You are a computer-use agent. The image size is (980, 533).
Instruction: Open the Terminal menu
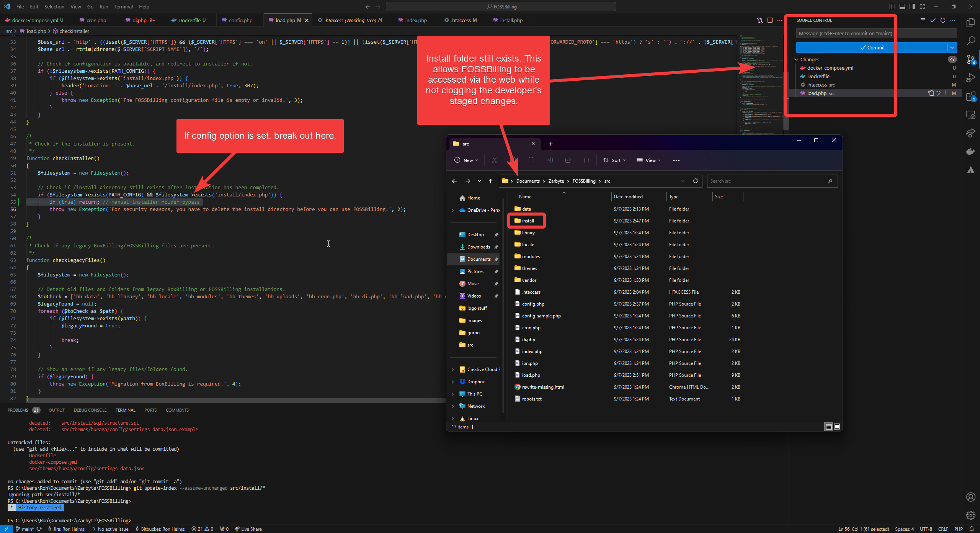coord(123,7)
